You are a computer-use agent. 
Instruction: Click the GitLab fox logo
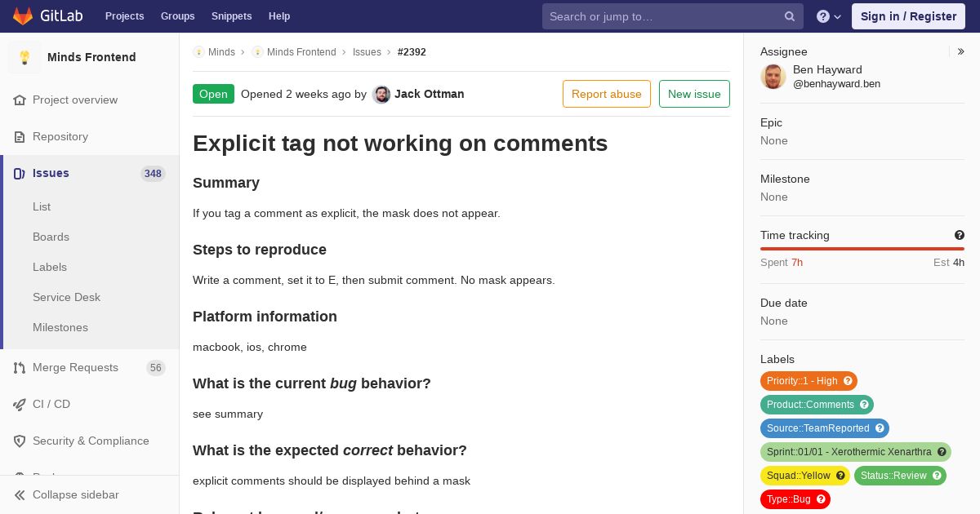23,16
